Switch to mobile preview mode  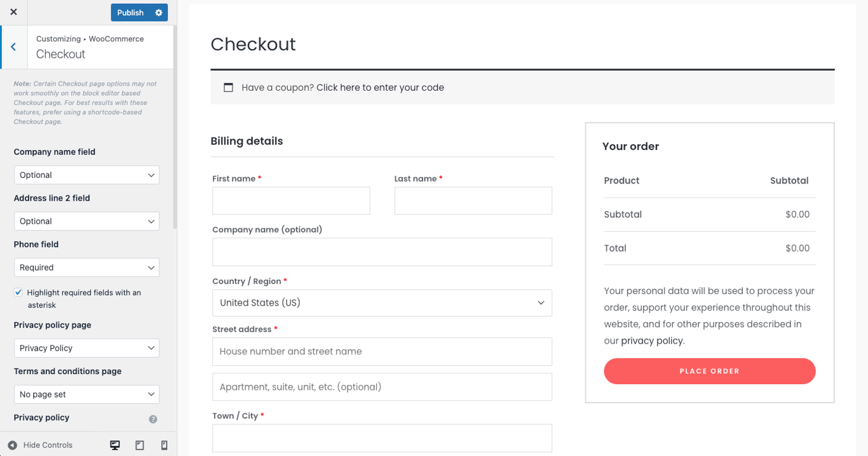point(164,445)
